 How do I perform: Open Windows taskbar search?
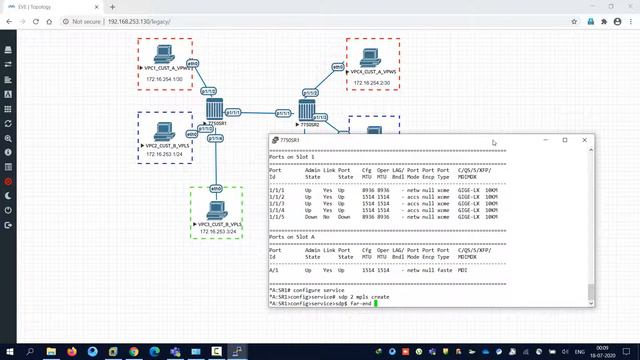click(x=30, y=351)
